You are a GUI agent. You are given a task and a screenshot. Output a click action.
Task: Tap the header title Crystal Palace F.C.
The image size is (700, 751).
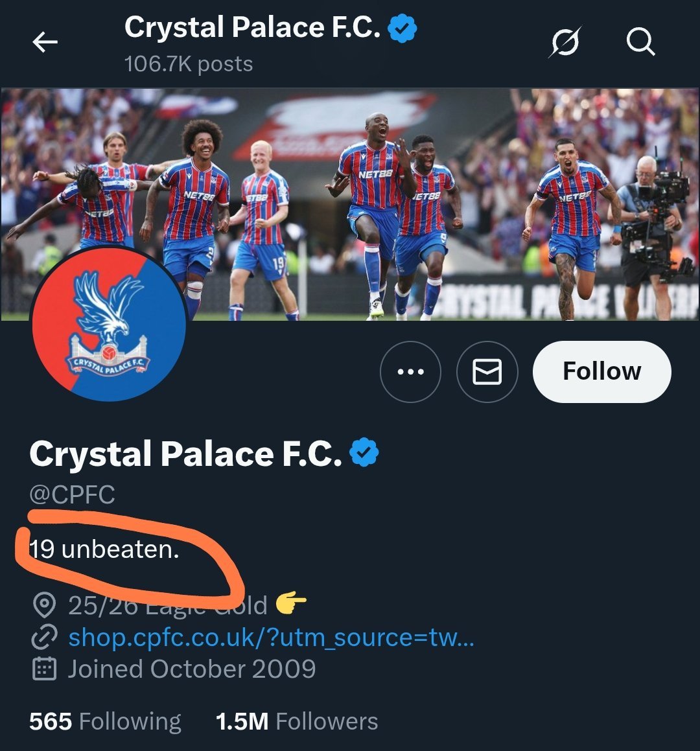tap(252, 28)
